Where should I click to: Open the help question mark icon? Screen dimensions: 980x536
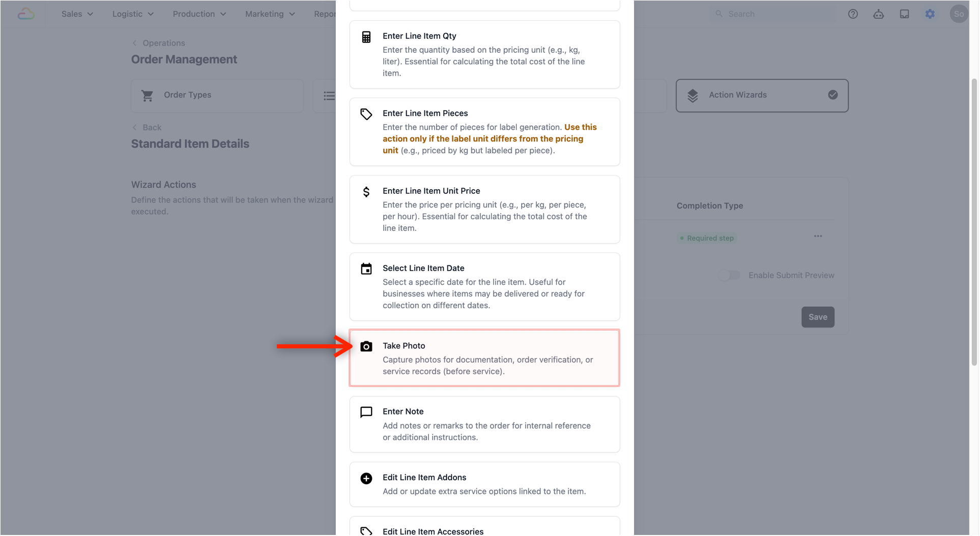pos(853,14)
